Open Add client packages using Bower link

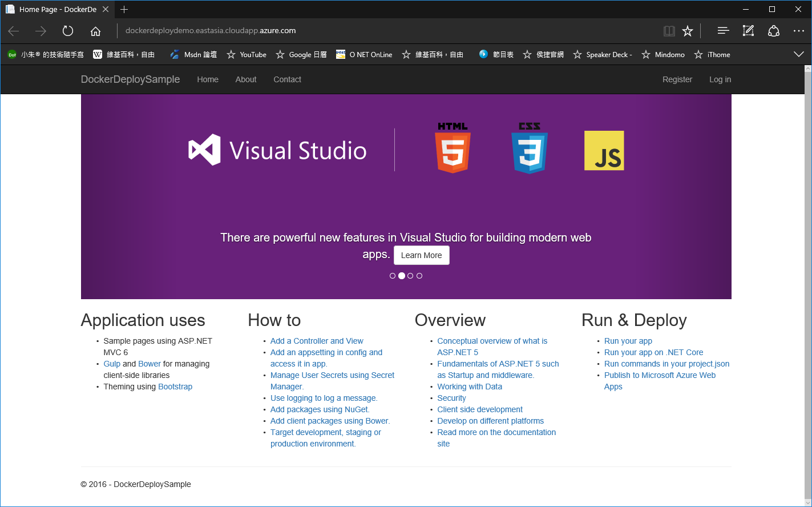(330, 421)
